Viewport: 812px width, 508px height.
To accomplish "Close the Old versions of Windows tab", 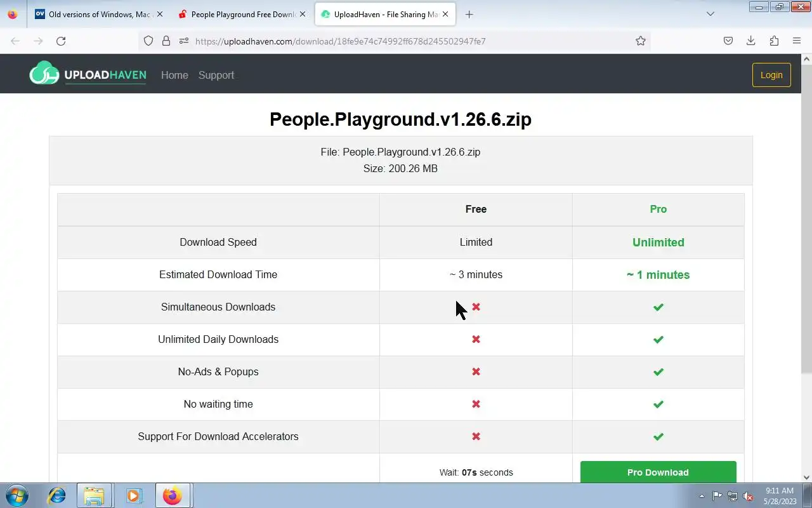I will pos(160,14).
